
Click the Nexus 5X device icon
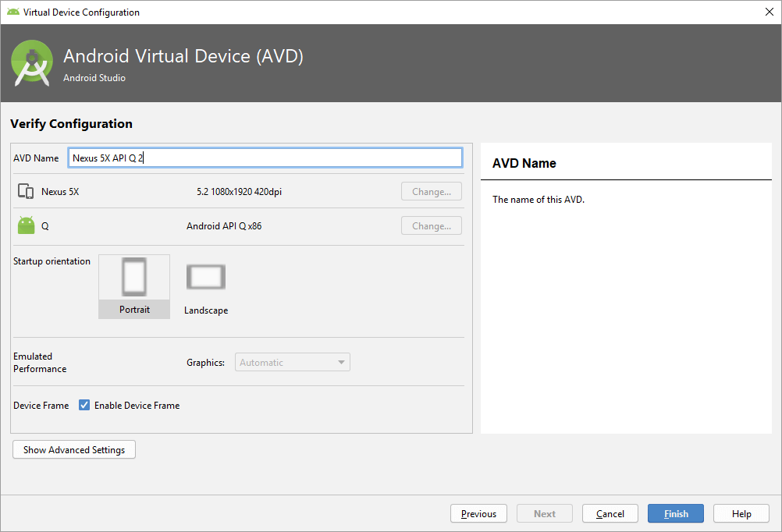pyautogui.click(x=26, y=191)
